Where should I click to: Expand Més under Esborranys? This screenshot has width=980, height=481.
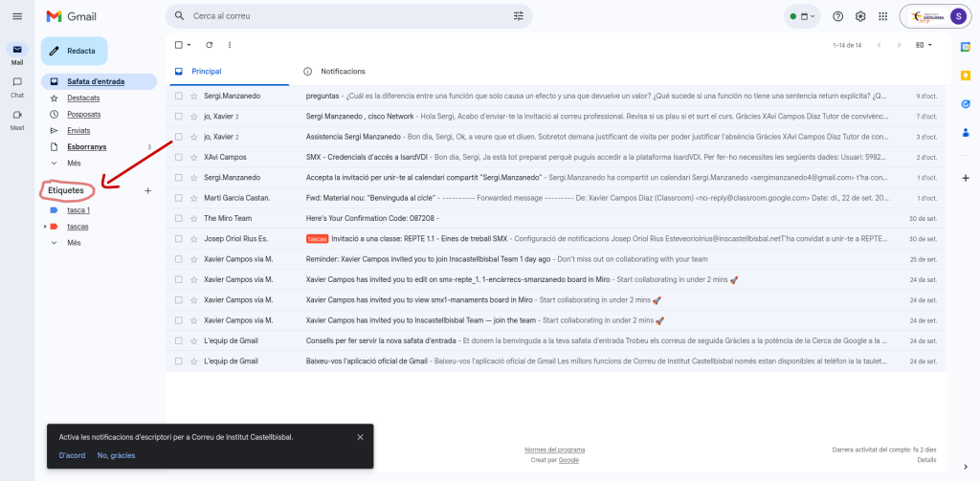pos(74,164)
